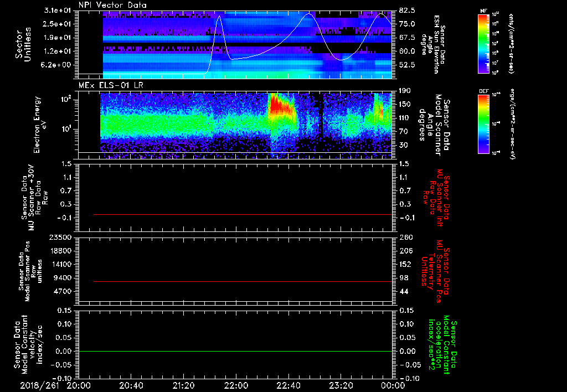The image size is (567, 392).
Task: Click the '23500' scanner position tick value
Action: [59, 237]
